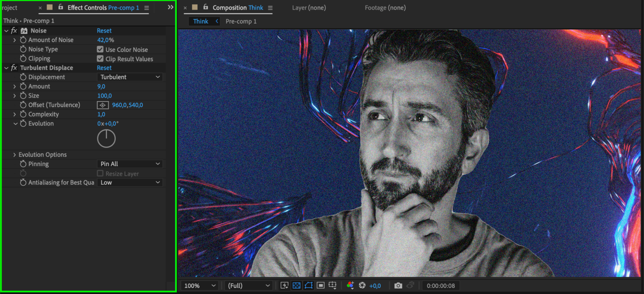Toggle the transparency grid button
The height and width of the screenshot is (294, 644).
(x=296, y=286)
